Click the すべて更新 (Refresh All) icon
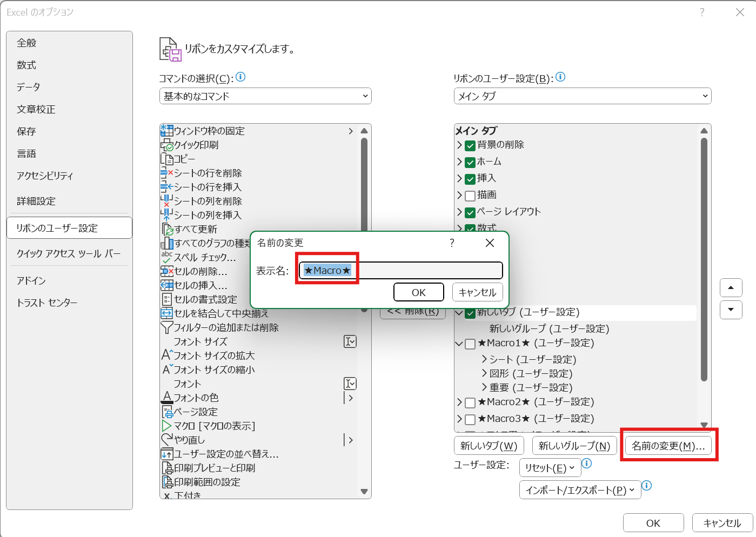This screenshot has width=756, height=537. coord(167,229)
